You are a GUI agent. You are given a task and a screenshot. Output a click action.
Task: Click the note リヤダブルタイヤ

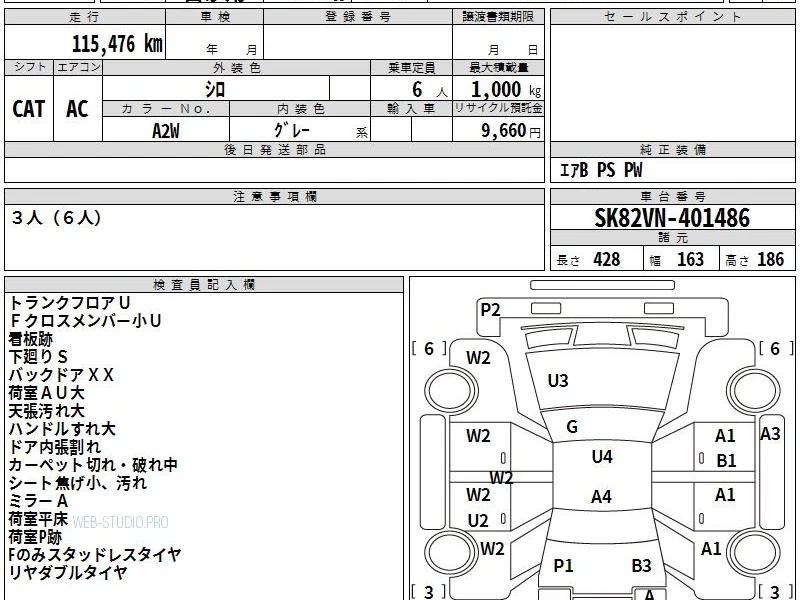click(x=68, y=572)
